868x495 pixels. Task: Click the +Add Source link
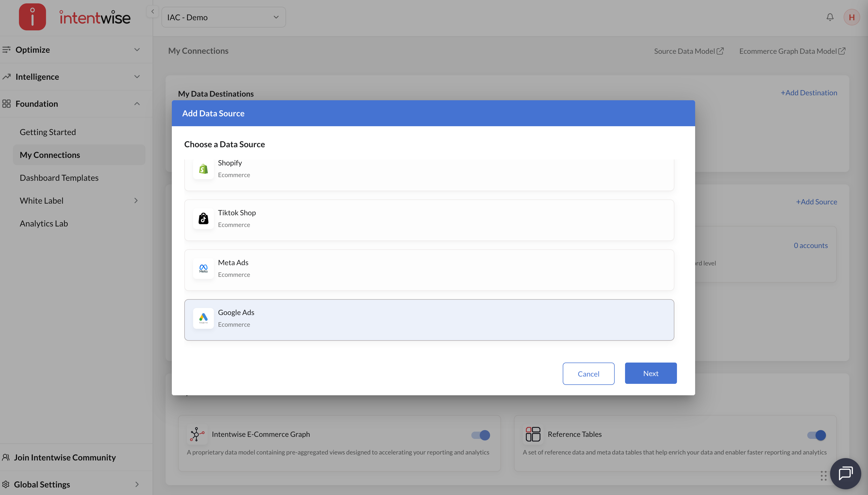click(816, 202)
